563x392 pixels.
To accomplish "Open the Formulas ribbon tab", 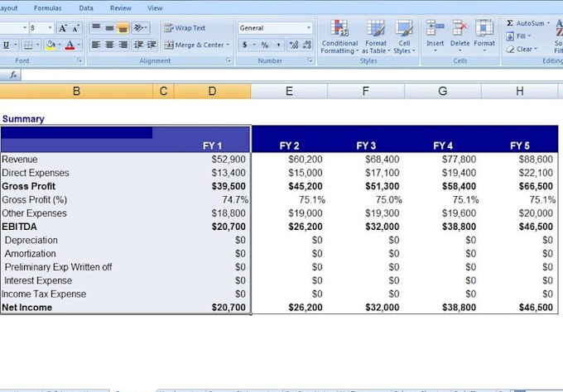I will coord(48,8).
